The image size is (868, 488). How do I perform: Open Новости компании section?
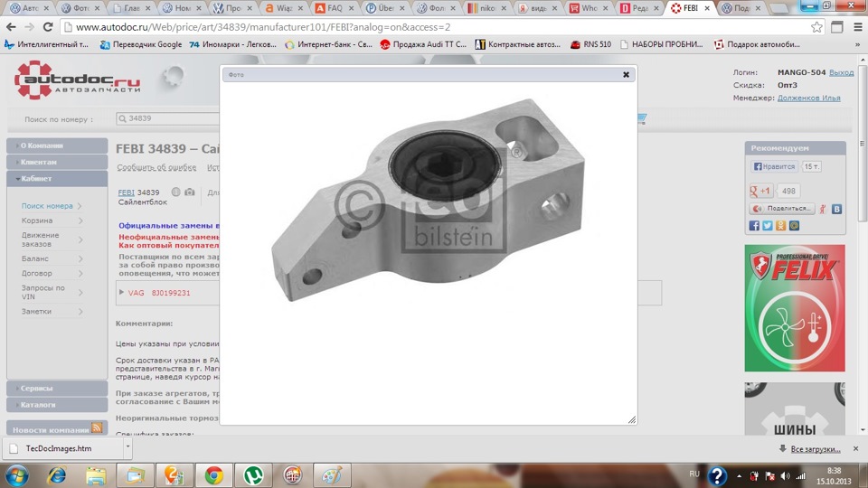tap(51, 430)
